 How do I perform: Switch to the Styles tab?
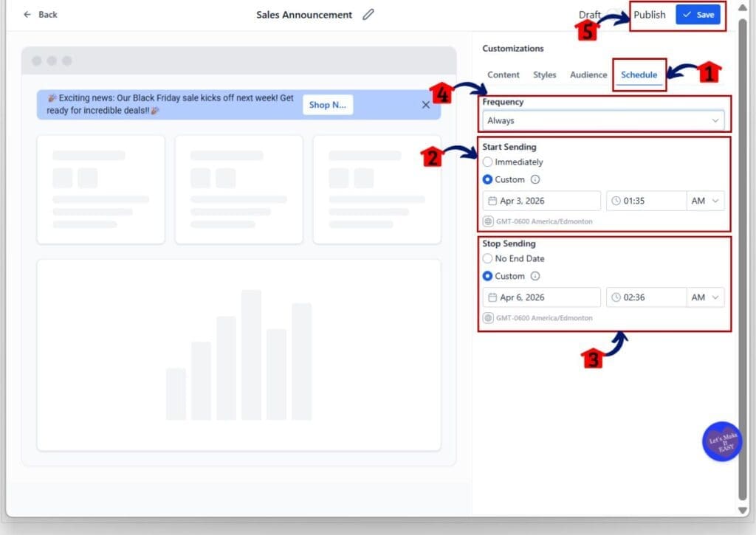click(x=545, y=75)
